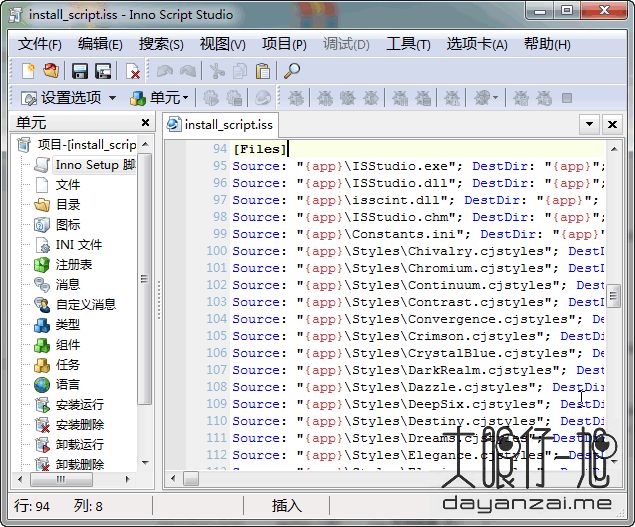Click the tree panel scroll-up arrow
Viewport: 635px width, 527px height.
point(145,145)
